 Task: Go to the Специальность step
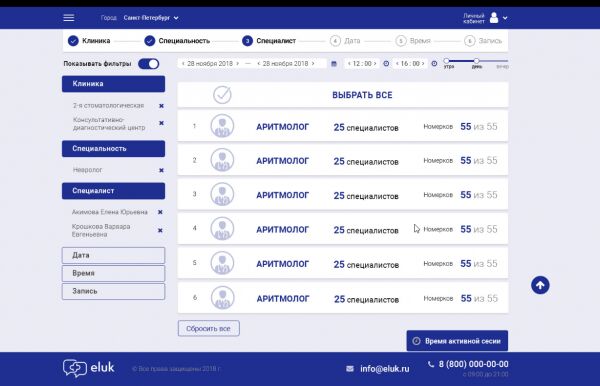(x=177, y=41)
